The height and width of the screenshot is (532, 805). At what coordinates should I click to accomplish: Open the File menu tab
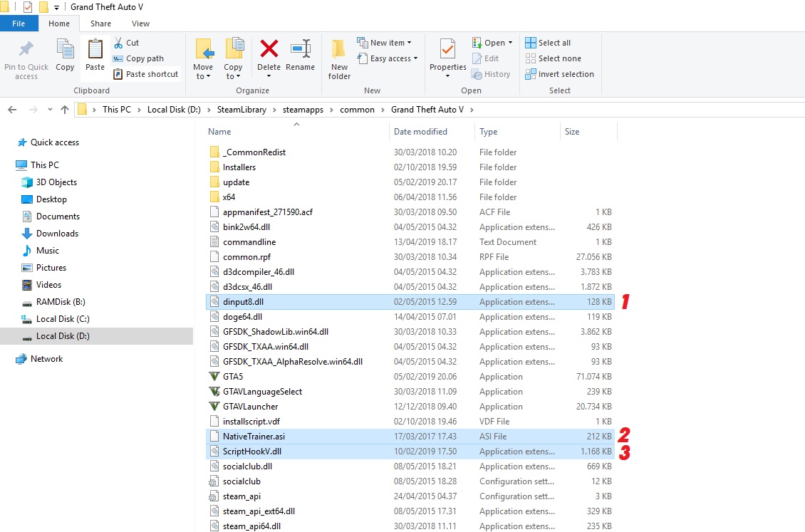click(19, 24)
